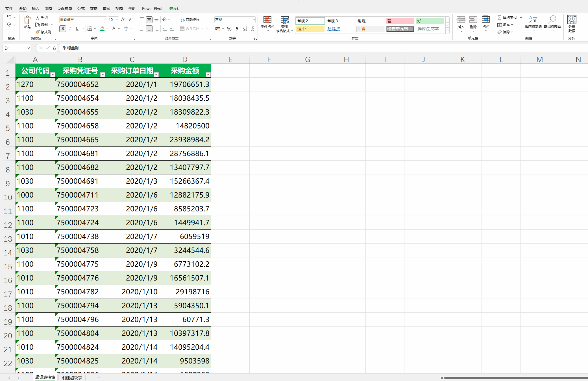The image size is (588, 381).
Task: Open Conditional Formatting (条件格式)
Action: 267,22
